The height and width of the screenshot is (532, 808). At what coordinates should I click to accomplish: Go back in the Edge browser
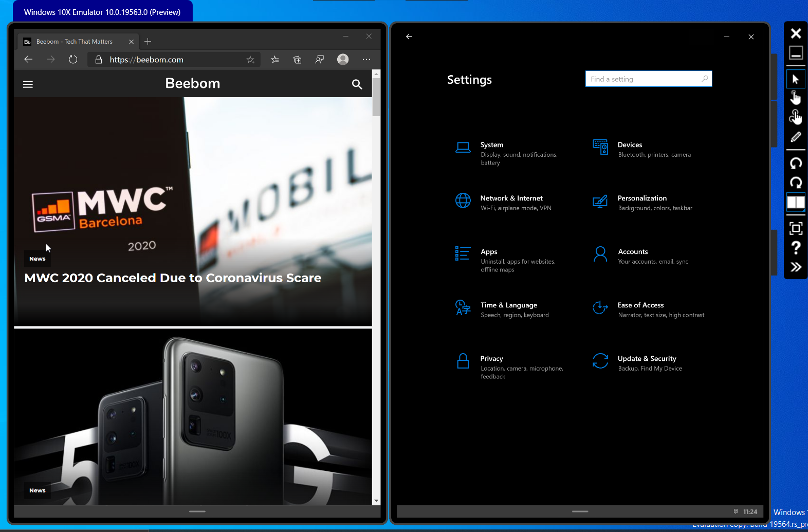click(28, 60)
